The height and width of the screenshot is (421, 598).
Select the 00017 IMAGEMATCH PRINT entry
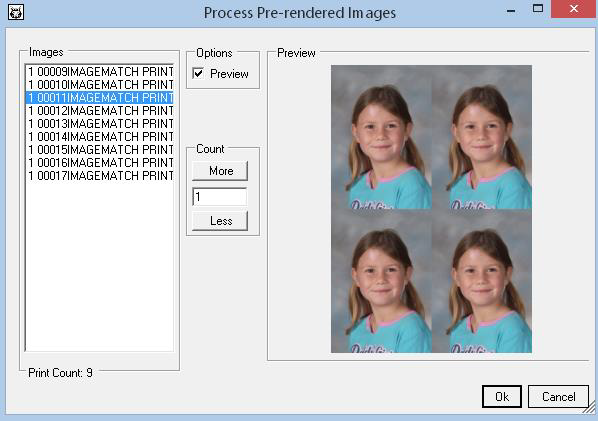click(100, 175)
